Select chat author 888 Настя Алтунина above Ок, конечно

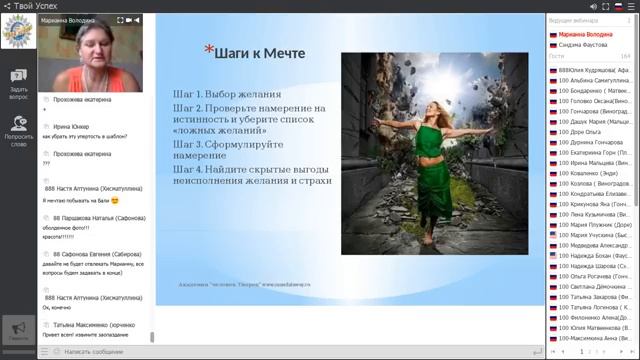coord(93,298)
